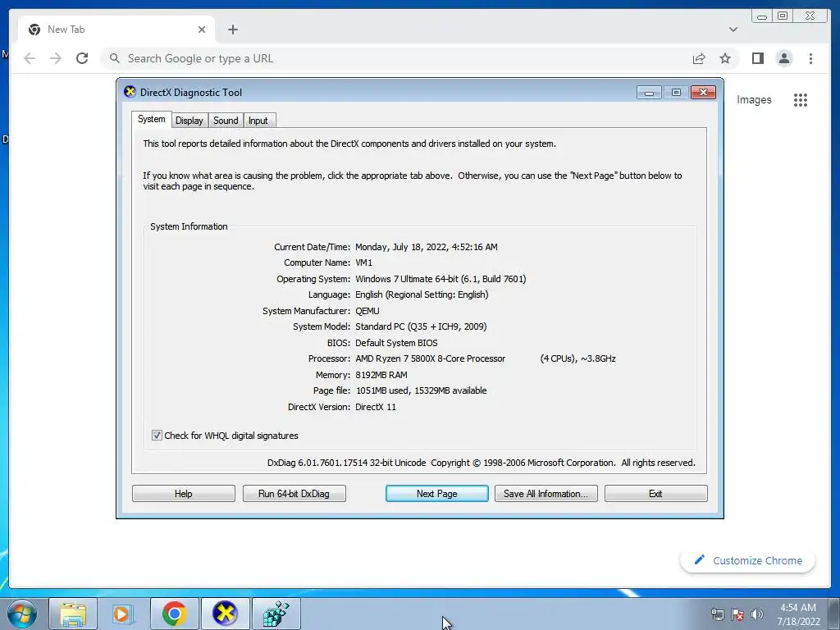Close the DirectX Diagnostic Tool window
This screenshot has height=630, width=840.
703,92
